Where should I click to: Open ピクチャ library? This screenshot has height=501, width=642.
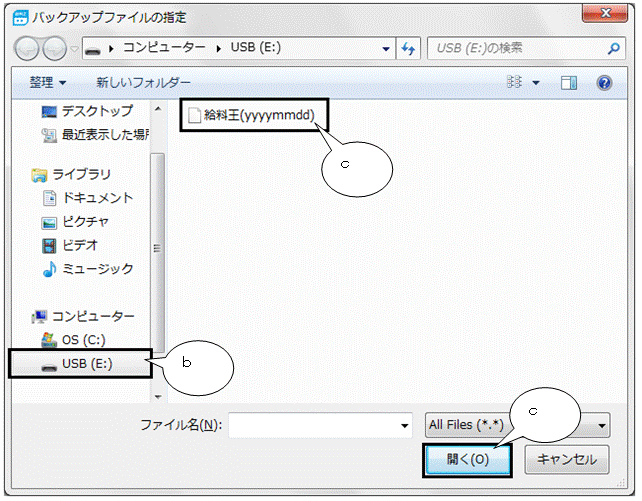tap(75, 222)
